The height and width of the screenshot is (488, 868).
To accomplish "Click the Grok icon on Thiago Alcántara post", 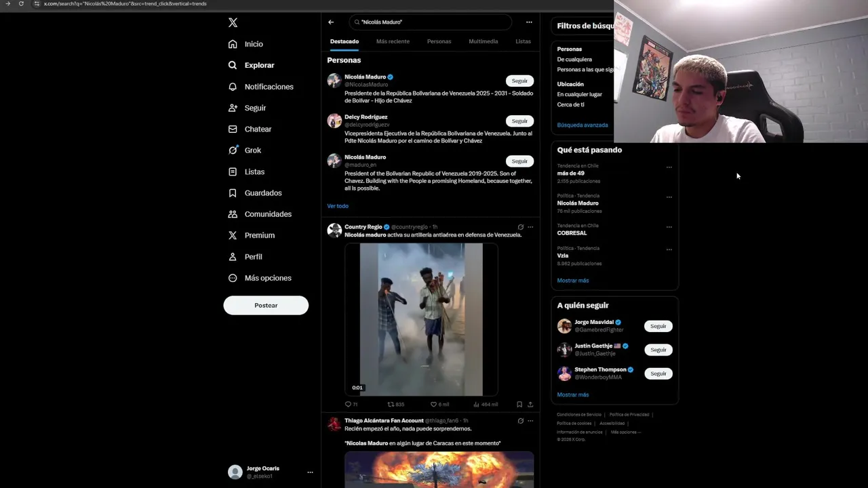I will pos(520,421).
